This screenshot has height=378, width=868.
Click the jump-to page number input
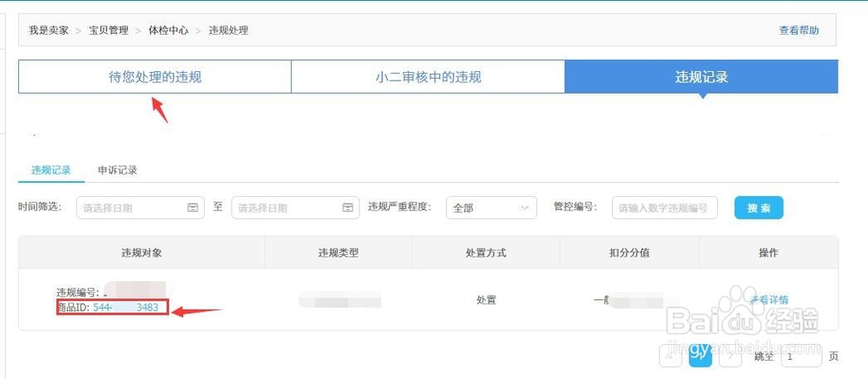coord(800,357)
